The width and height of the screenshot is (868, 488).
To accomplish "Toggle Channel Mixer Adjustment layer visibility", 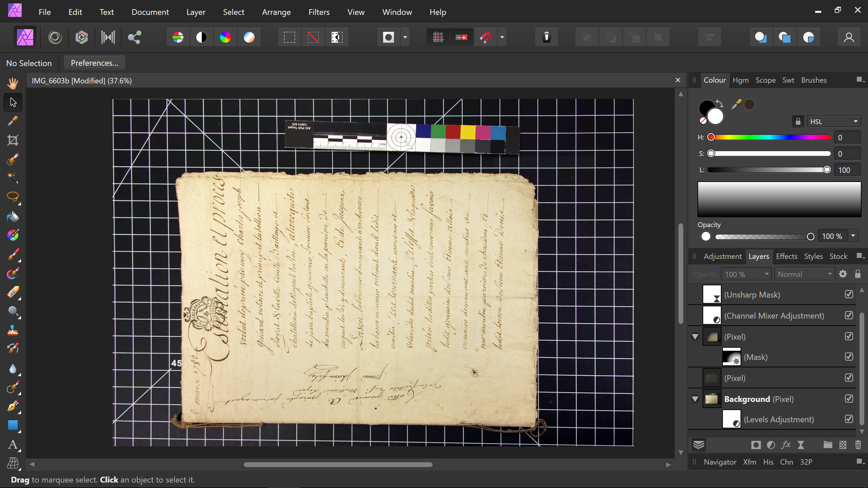I will [x=849, y=316].
